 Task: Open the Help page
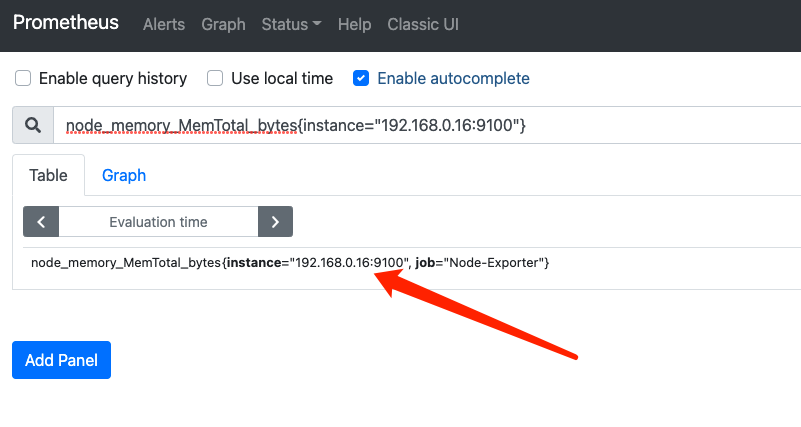354,24
